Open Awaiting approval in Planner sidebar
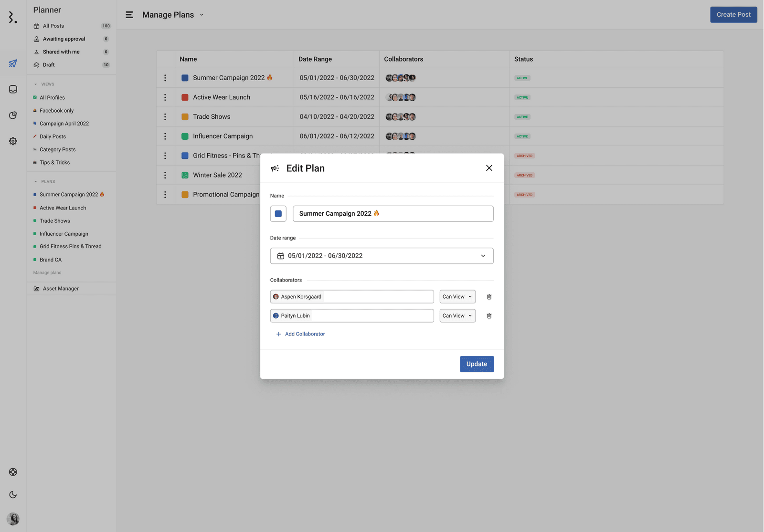Image resolution: width=764 pixels, height=532 pixels. point(64,39)
